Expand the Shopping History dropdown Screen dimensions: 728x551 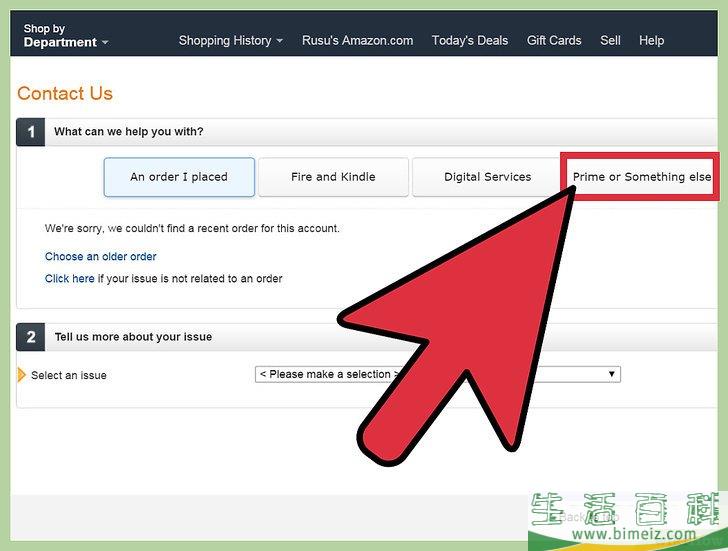coord(231,40)
